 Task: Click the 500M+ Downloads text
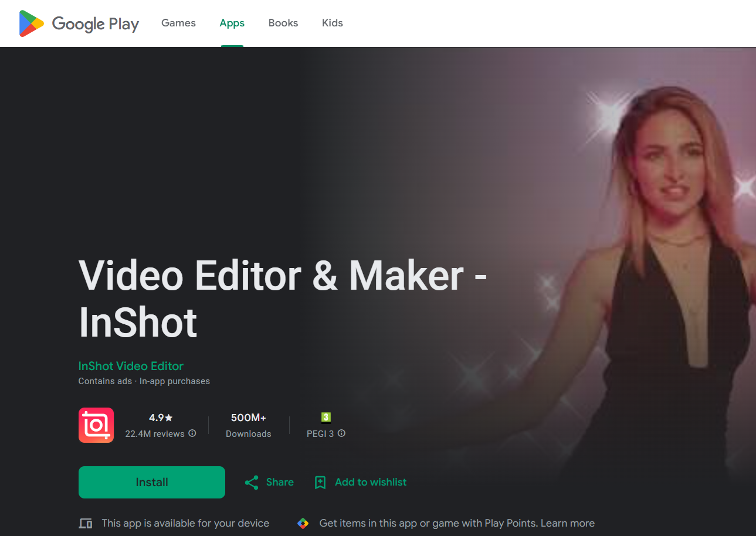[249, 425]
